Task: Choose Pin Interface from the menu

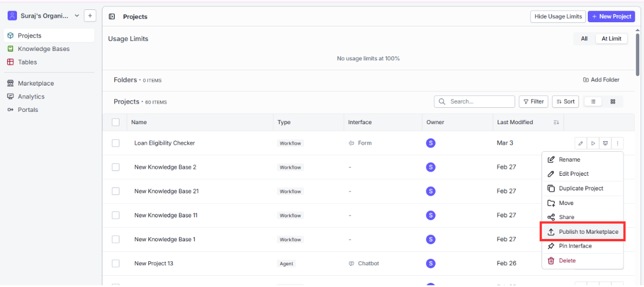Action: click(x=583, y=246)
